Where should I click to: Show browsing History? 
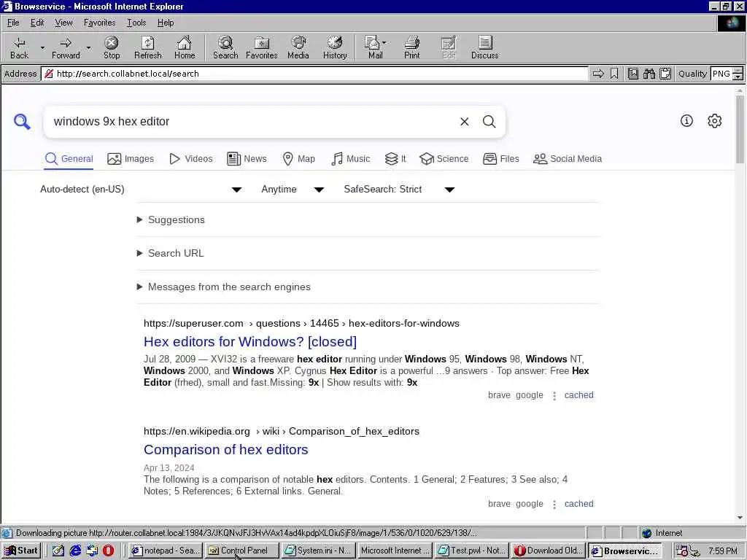click(335, 47)
